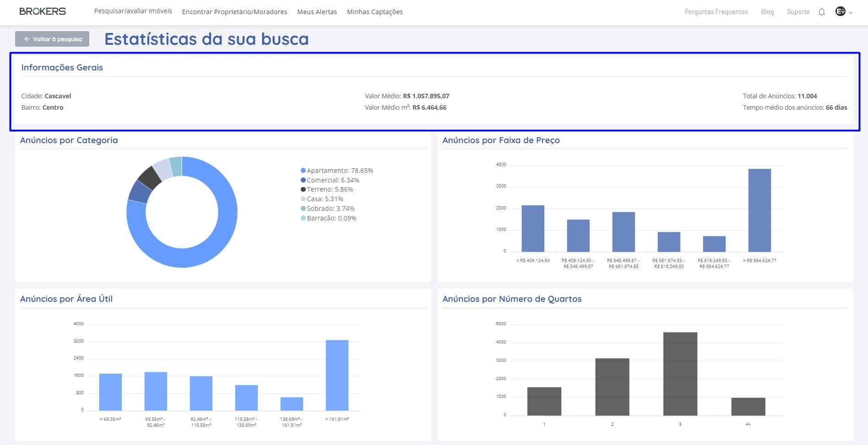Click the BROKERS logo
The width and height of the screenshot is (868, 445).
[x=43, y=11]
